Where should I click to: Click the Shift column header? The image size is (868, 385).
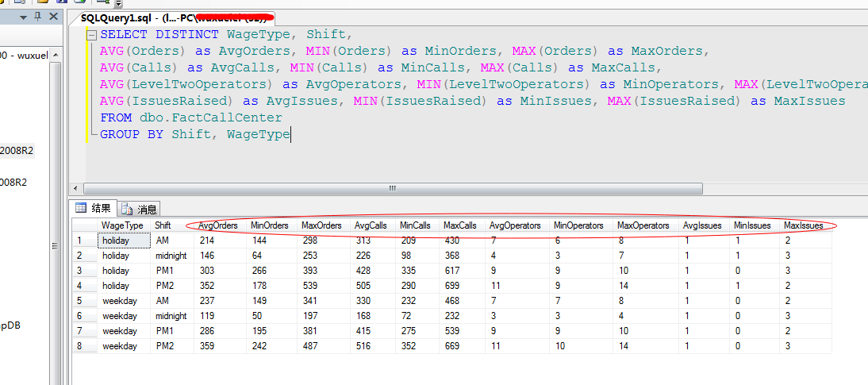pyautogui.click(x=171, y=225)
